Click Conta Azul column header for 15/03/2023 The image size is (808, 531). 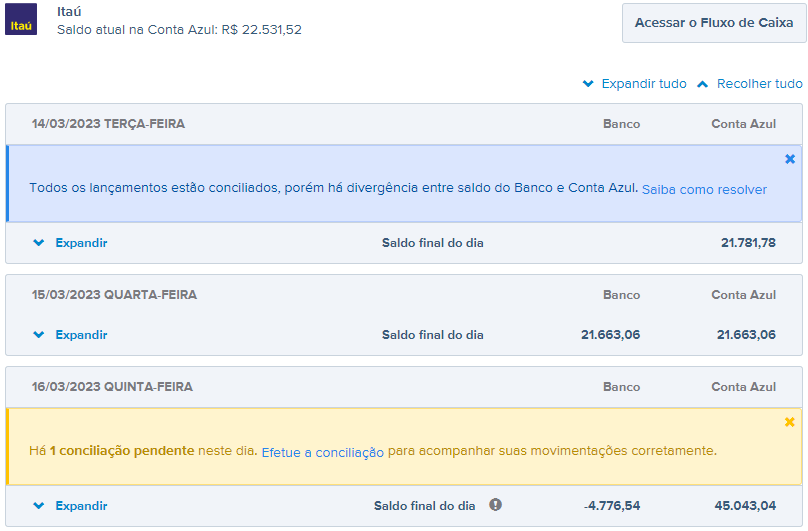(744, 295)
